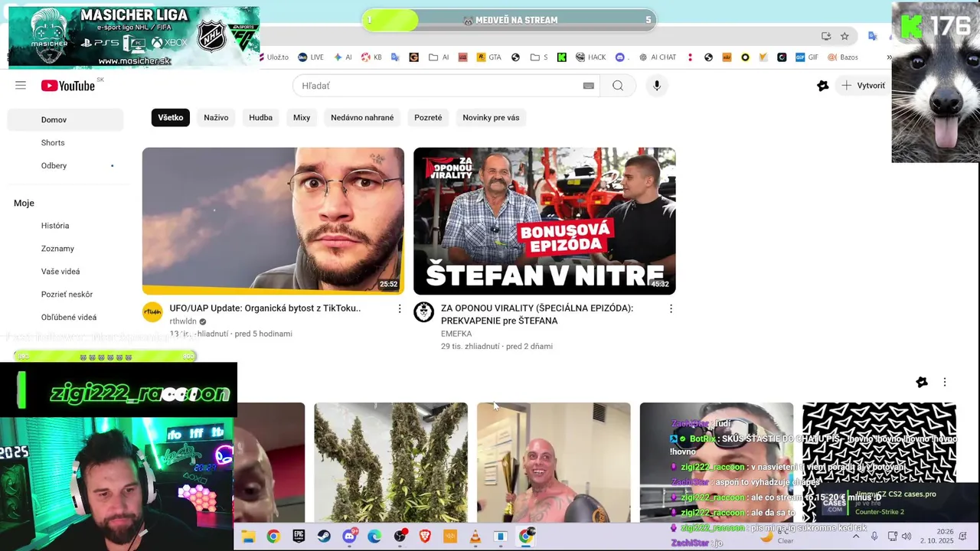Open options for the UFO/UAP Update video
The image size is (980, 551).
coord(399,308)
